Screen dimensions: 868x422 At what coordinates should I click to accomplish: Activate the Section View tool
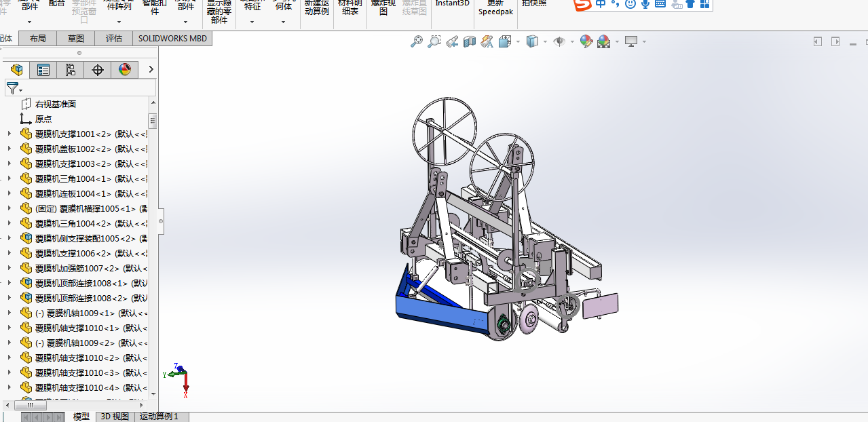click(470, 42)
